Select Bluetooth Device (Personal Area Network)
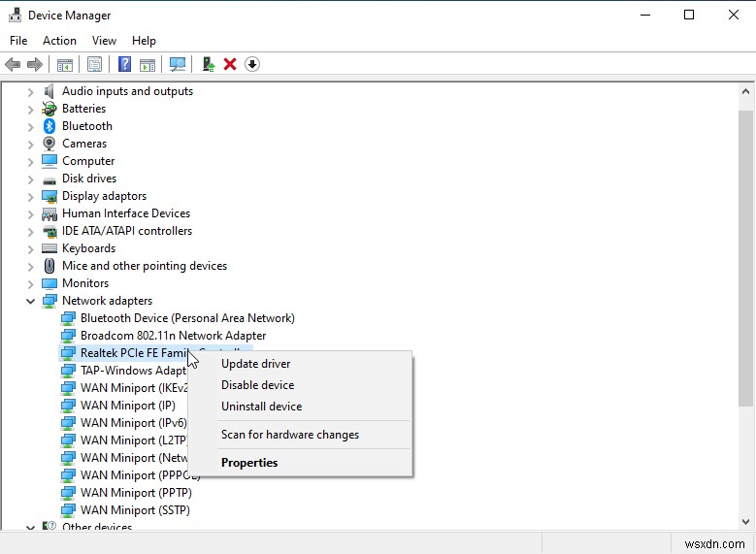The width and height of the screenshot is (756, 554). tap(187, 318)
